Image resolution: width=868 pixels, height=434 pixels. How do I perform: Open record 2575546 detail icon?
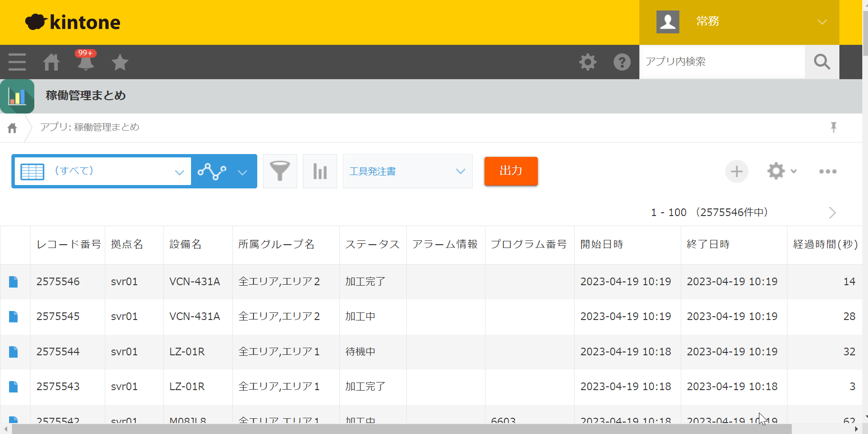13,282
